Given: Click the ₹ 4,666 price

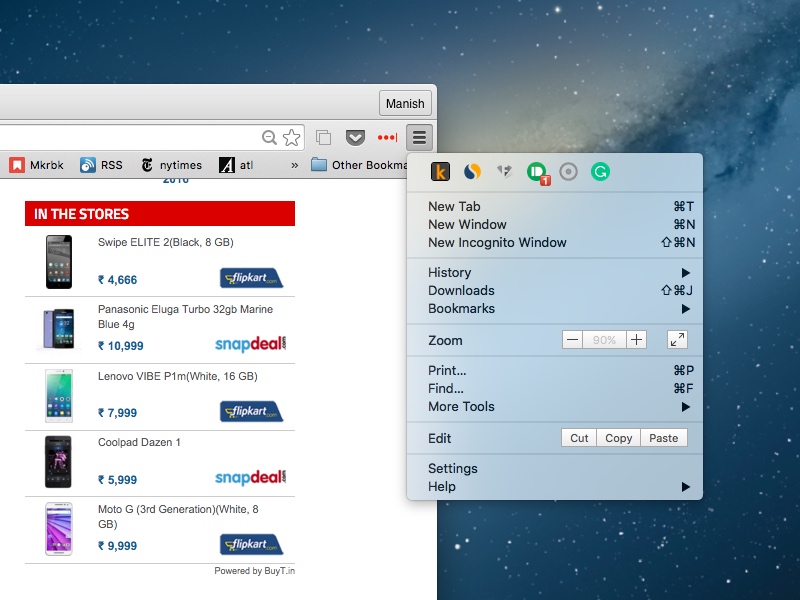Looking at the screenshot, I should [x=117, y=280].
